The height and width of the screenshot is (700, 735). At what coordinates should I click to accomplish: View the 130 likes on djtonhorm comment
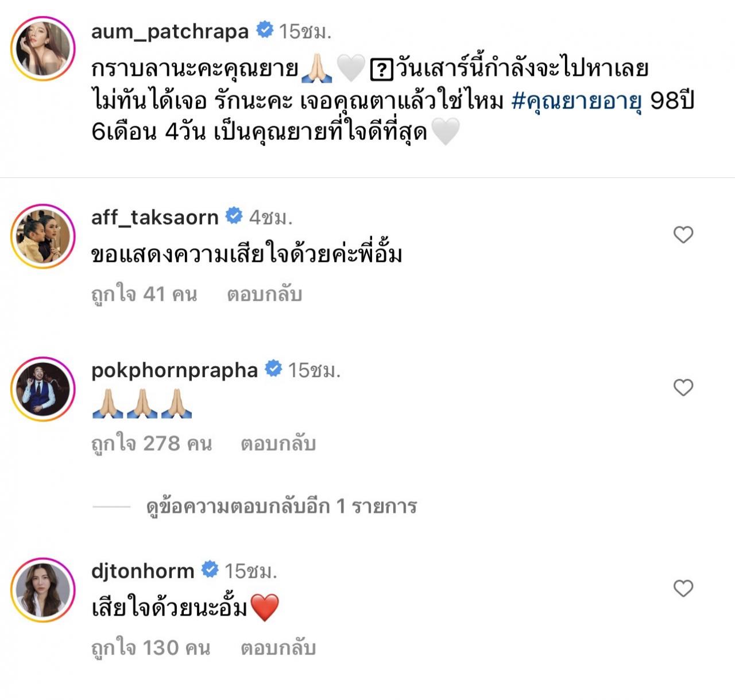151,648
